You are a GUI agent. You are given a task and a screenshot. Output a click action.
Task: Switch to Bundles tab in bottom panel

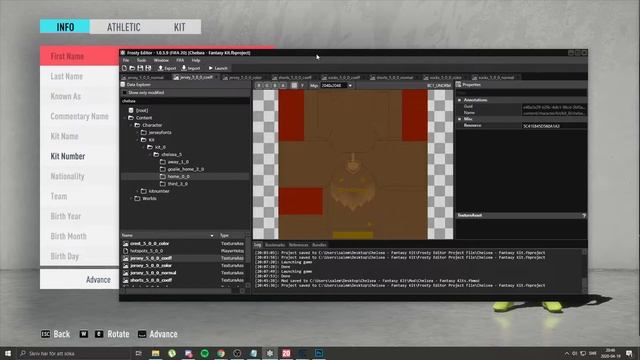[x=319, y=245]
